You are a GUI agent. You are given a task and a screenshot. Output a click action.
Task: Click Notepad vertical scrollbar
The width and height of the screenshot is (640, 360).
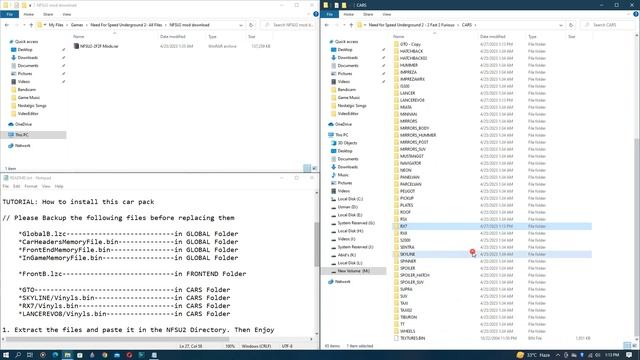pyautogui.click(x=316, y=244)
